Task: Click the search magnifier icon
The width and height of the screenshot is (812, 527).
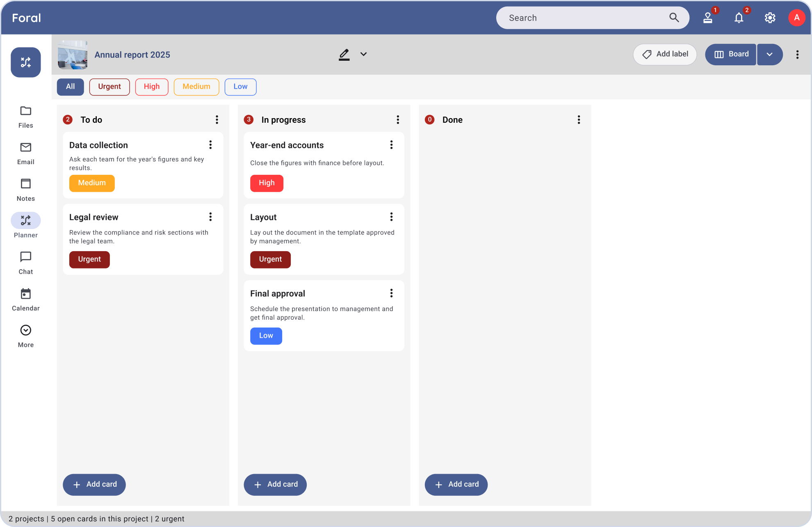Action: point(674,18)
